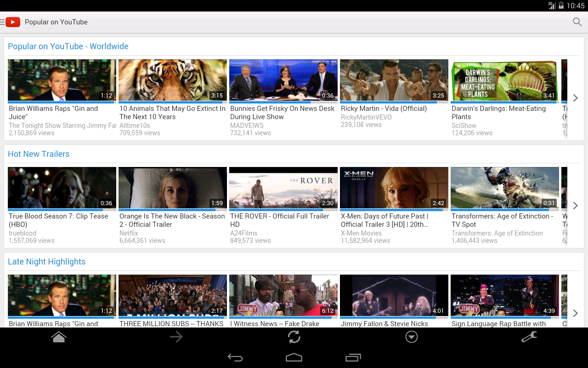Tap the Android back button

tap(235, 357)
